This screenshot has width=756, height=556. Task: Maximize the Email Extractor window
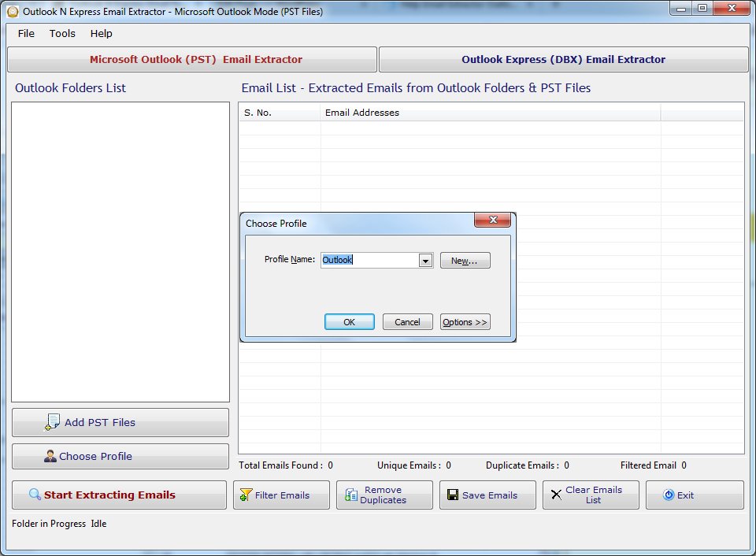click(702, 8)
